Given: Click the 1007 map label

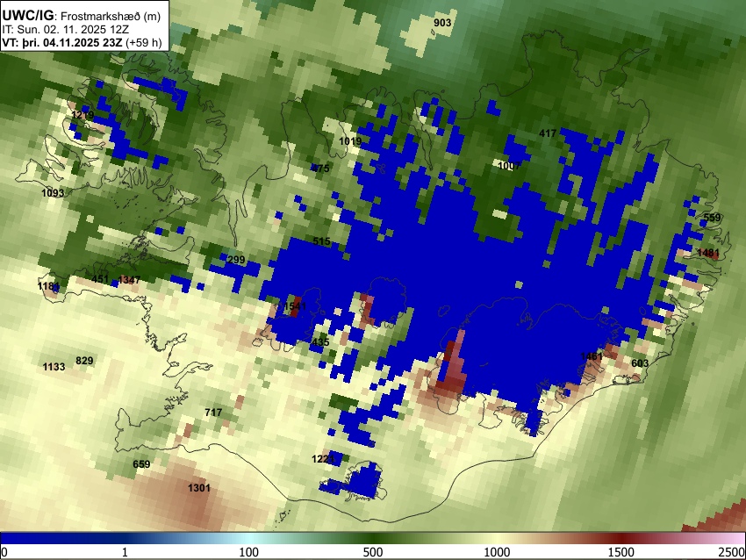Looking at the screenshot, I should (509, 166).
